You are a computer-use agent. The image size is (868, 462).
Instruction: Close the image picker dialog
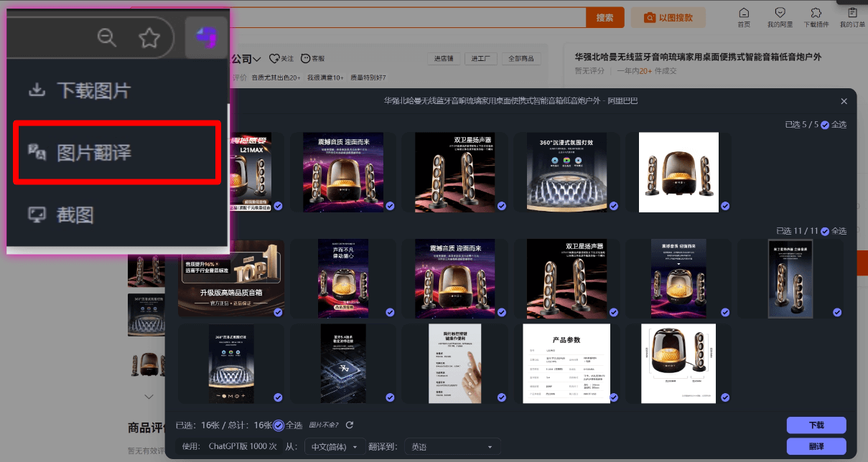(844, 101)
